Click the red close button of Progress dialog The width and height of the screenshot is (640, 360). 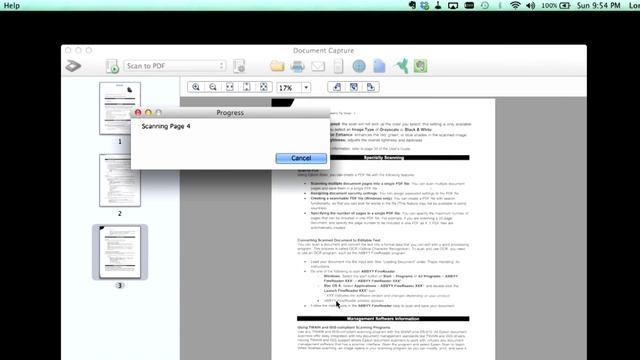[x=138, y=113]
